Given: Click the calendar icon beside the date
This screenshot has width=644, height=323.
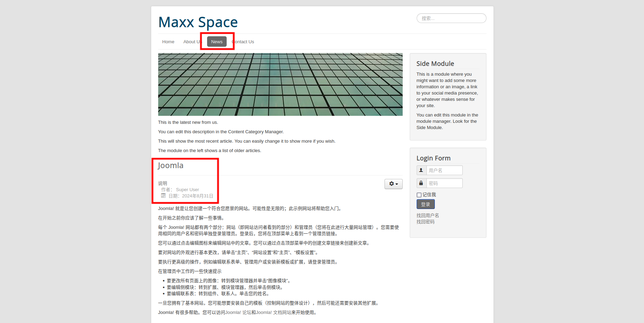Looking at the screenshot, I should click(163, 196).
